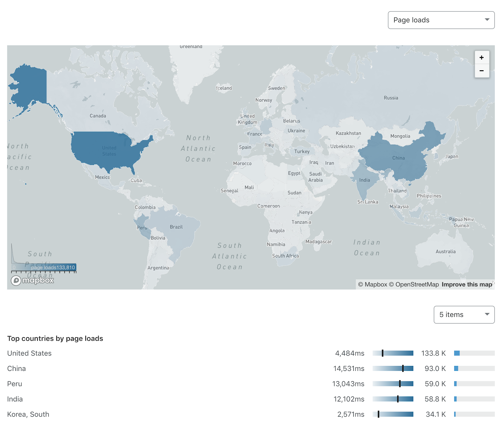504x432 pixels.
Task: Click the Korea, South country row
Action: [x=28, y=414]
